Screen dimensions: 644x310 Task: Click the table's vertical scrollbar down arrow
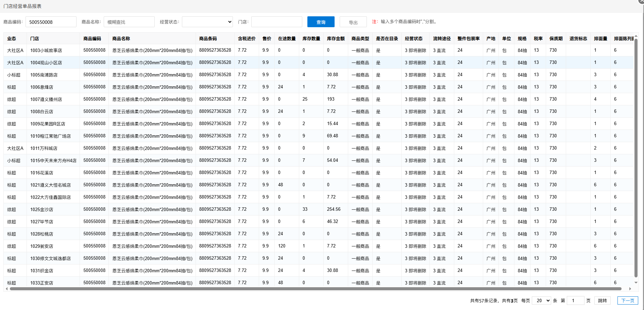pos(636,282)
